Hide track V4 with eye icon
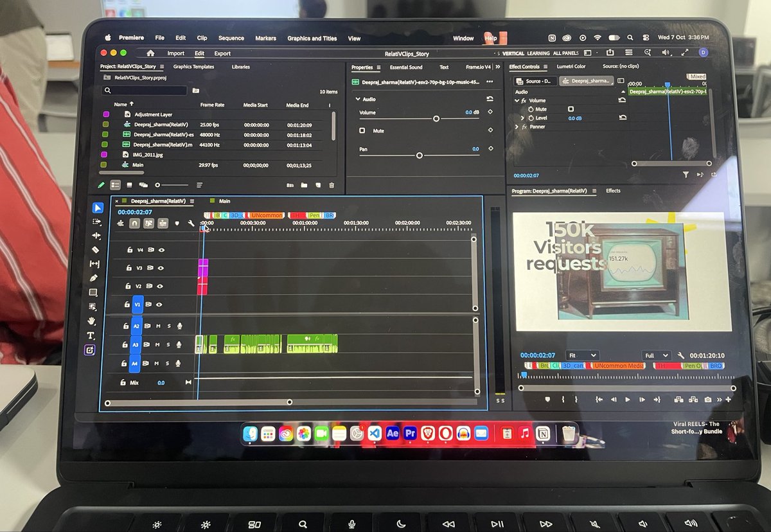The width and height of the screenshot is (771, 532). pos(161,250)
